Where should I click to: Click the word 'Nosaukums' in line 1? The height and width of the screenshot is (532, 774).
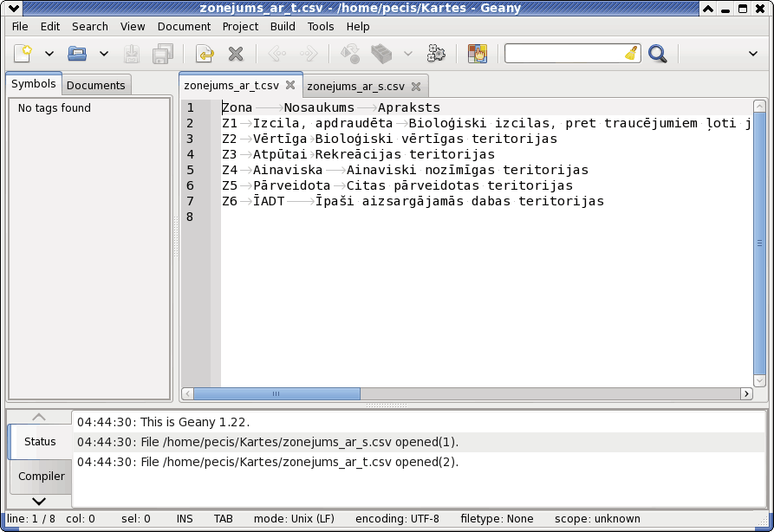coord(319,107)
